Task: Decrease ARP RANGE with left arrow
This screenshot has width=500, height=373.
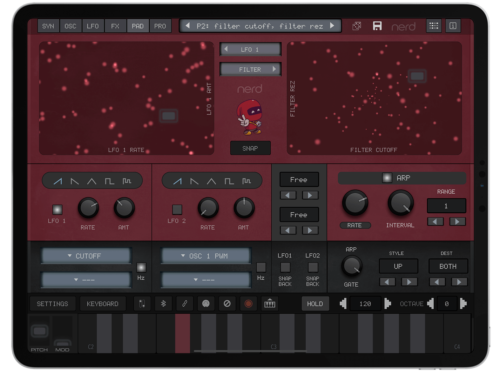Action: coord(435,221)
